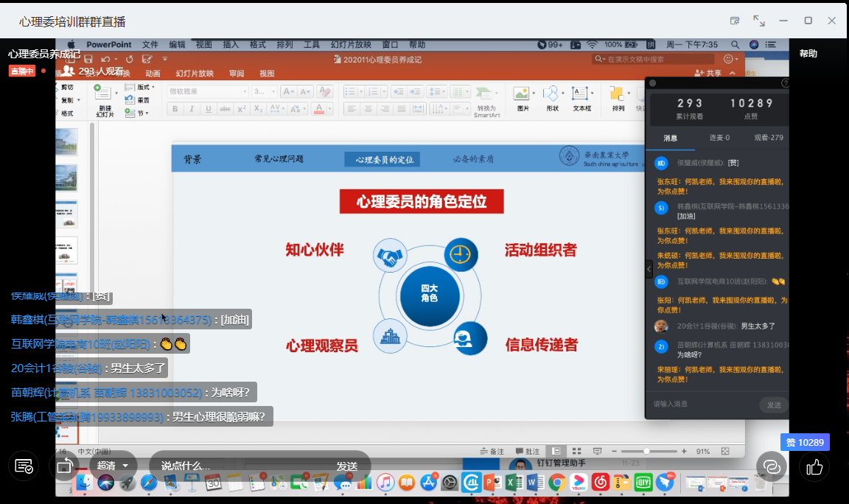Open the chat list icon at bottom left
849x504 pixels.
[24, 466]
